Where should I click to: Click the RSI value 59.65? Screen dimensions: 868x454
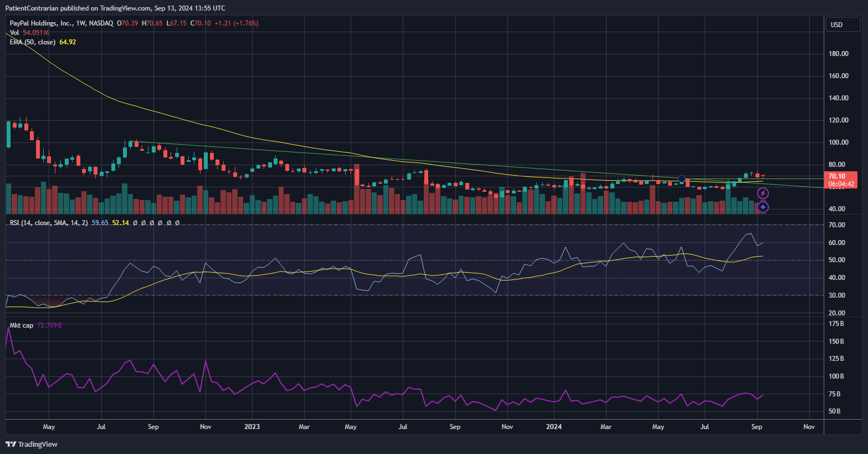point(100,223)
